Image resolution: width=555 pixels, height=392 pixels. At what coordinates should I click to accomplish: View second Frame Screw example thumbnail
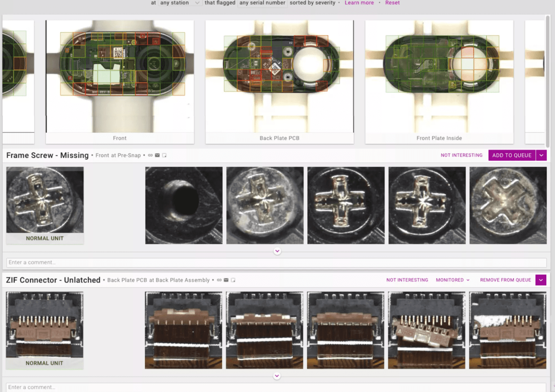pos(265,205)
